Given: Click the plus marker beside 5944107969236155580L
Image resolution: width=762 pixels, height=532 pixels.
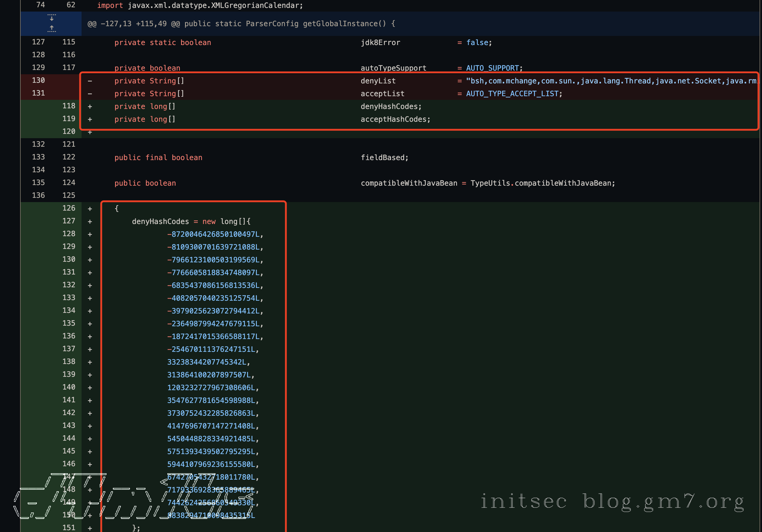Looking at the screenshot, I should tap(89, 464).
